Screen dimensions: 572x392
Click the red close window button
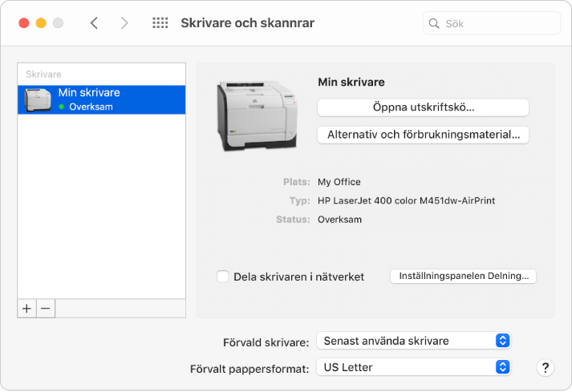tap(24, 23)
